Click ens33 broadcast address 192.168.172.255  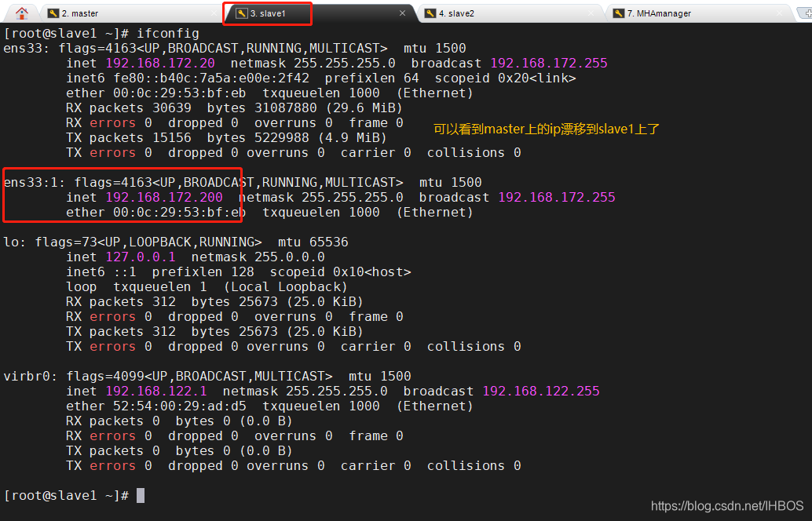549,63
